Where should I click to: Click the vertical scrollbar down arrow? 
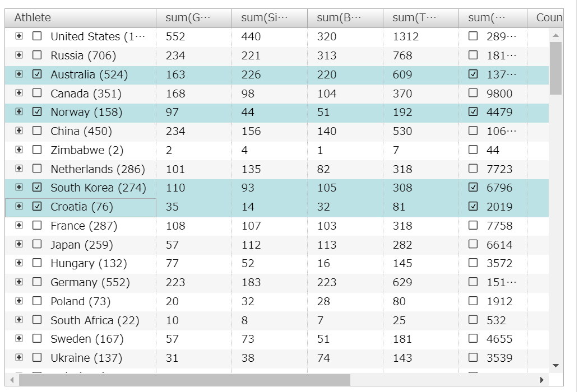tap(556, 365)
